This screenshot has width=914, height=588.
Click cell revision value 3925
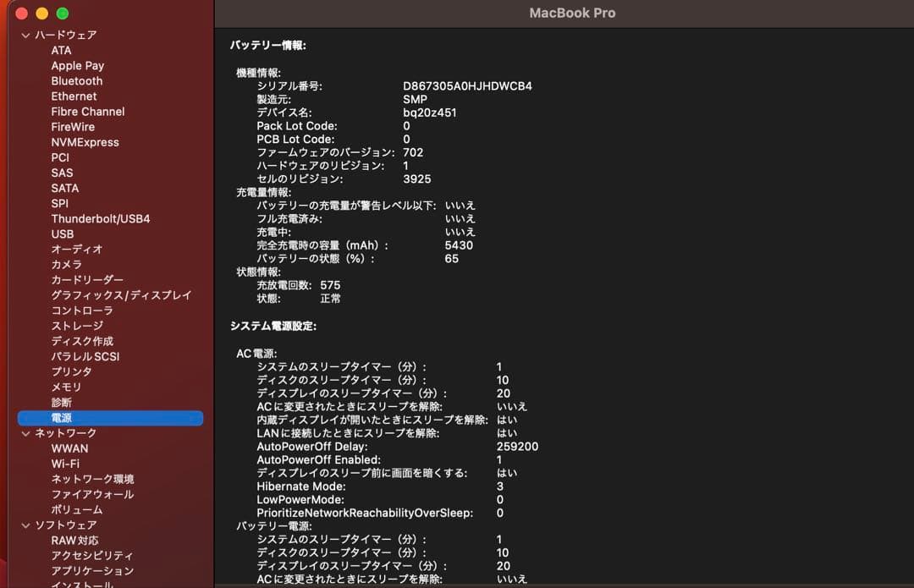[x=416, y=179]
